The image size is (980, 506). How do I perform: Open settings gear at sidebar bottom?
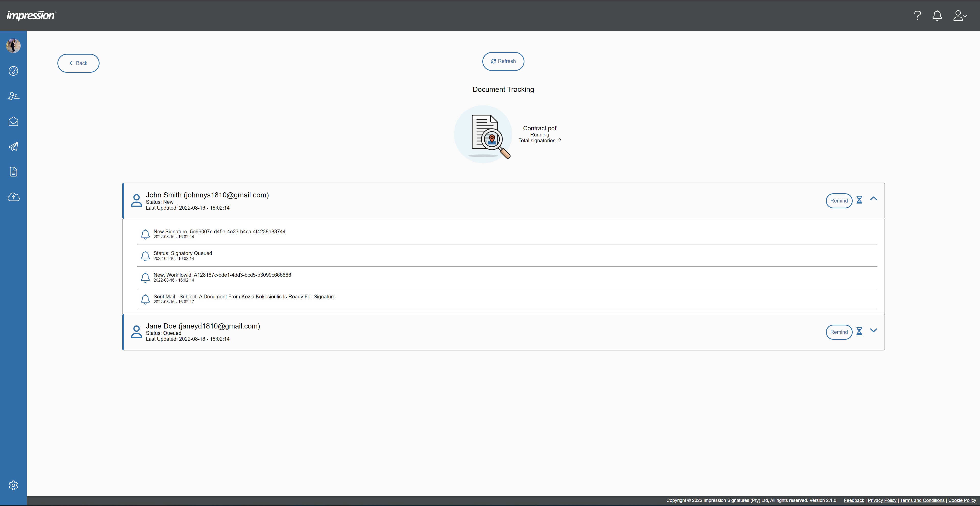point(13,485)
